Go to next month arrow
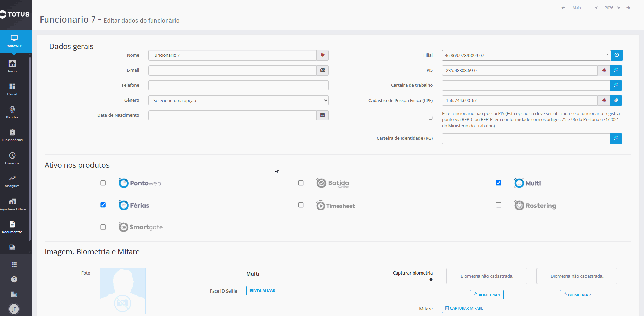This screenshot has width=644, height=316. (628, 8)
